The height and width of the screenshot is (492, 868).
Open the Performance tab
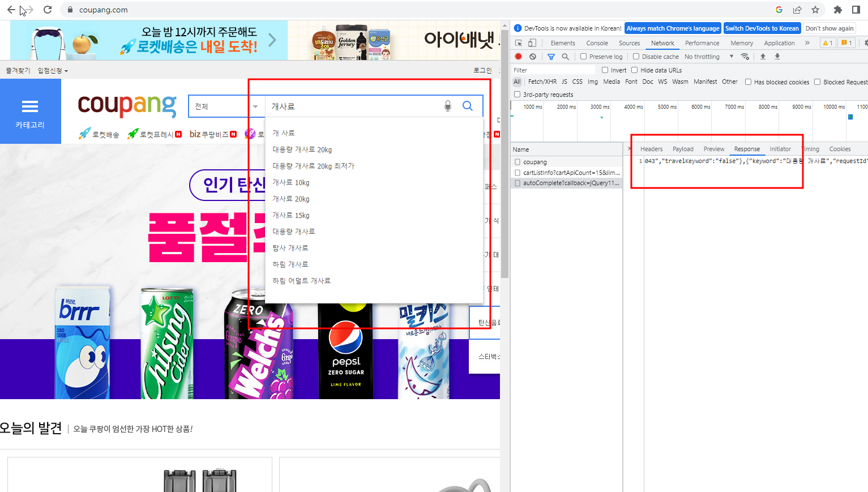[702, 43]
